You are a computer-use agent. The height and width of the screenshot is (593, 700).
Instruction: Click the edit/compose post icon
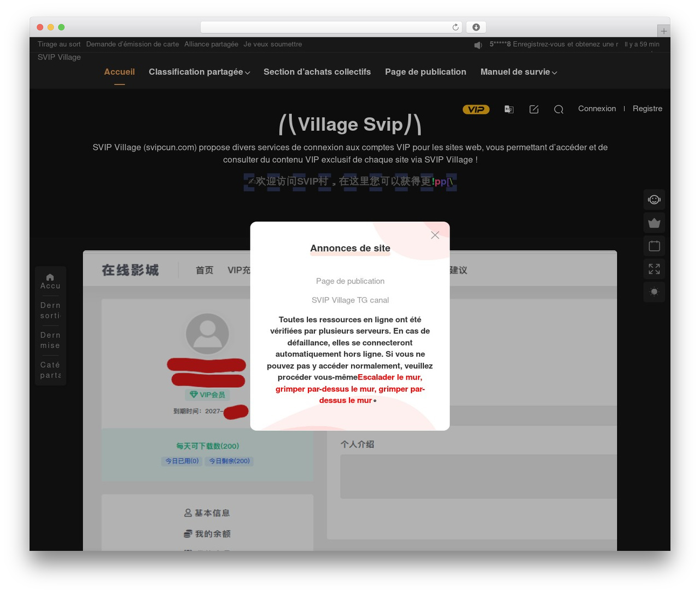click(534, 109)
